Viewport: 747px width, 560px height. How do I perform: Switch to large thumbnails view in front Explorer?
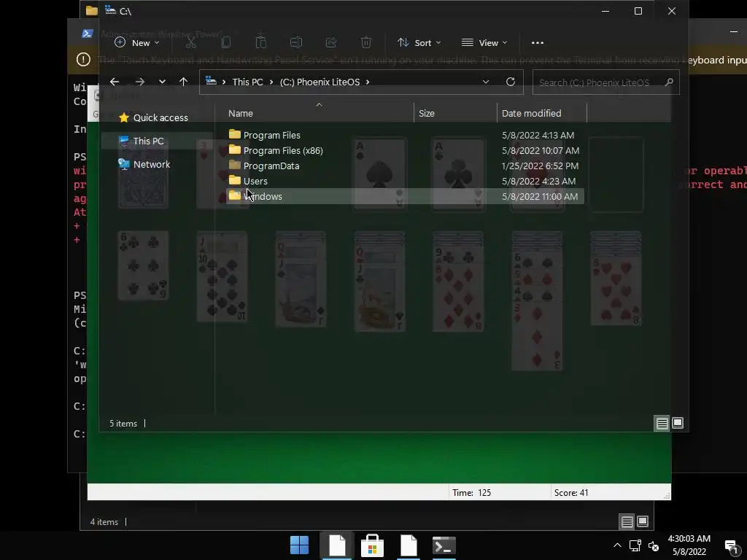(678, 423)
